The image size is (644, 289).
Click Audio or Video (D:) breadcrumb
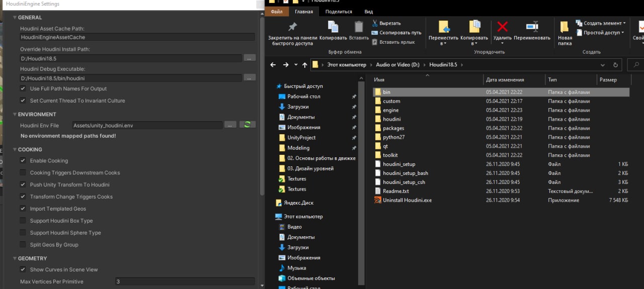(397, 65)
